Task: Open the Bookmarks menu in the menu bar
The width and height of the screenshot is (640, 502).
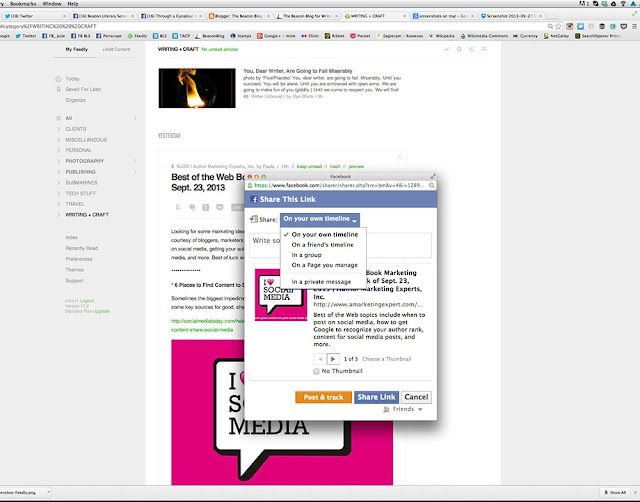Action: (x=23, y=4)
